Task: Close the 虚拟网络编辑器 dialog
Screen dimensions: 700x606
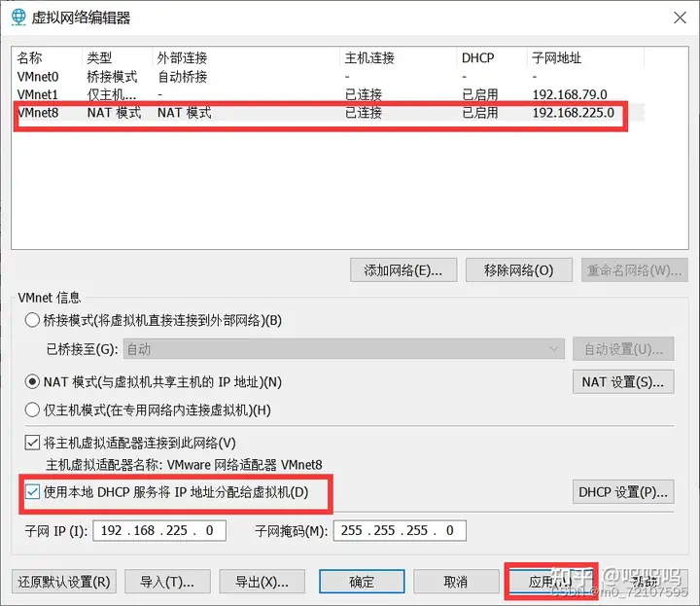Action: tap(680, 18)
